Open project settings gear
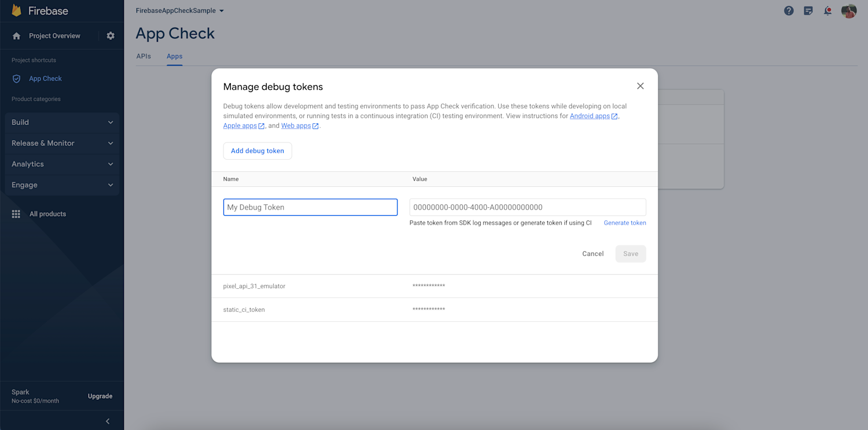Viewport: 868px width, 430px height. tap(110, 35)
